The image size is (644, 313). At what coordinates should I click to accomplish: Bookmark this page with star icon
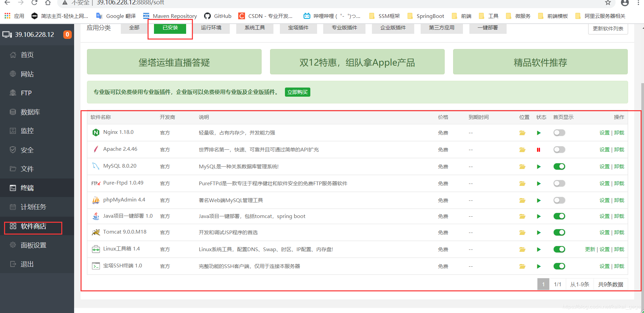608,3
